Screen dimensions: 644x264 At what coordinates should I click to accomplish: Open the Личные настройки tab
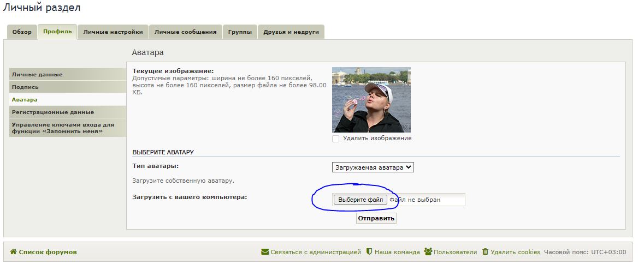tap(113, 32)
